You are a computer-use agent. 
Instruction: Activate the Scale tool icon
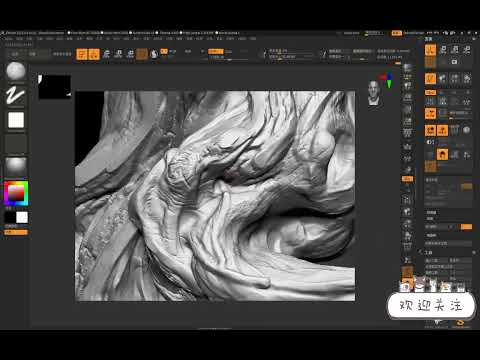(118, 54)
